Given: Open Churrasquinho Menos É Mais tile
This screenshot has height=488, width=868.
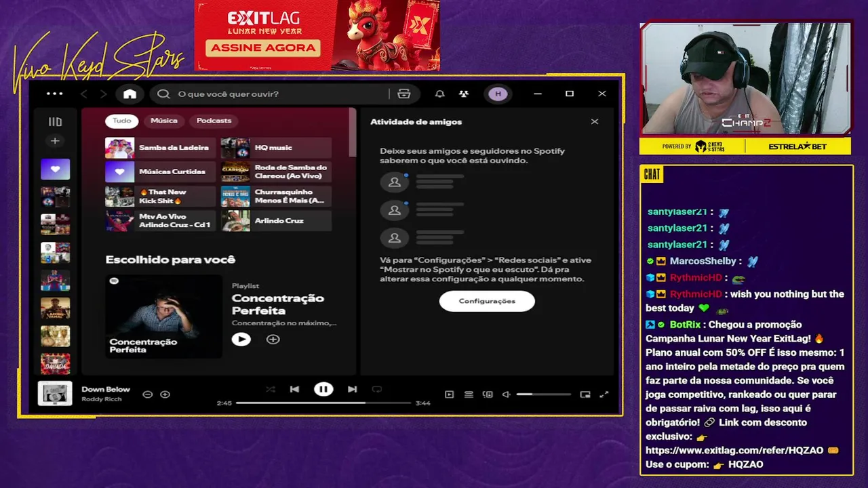Looking at the screenshot, I should [276, 197].
